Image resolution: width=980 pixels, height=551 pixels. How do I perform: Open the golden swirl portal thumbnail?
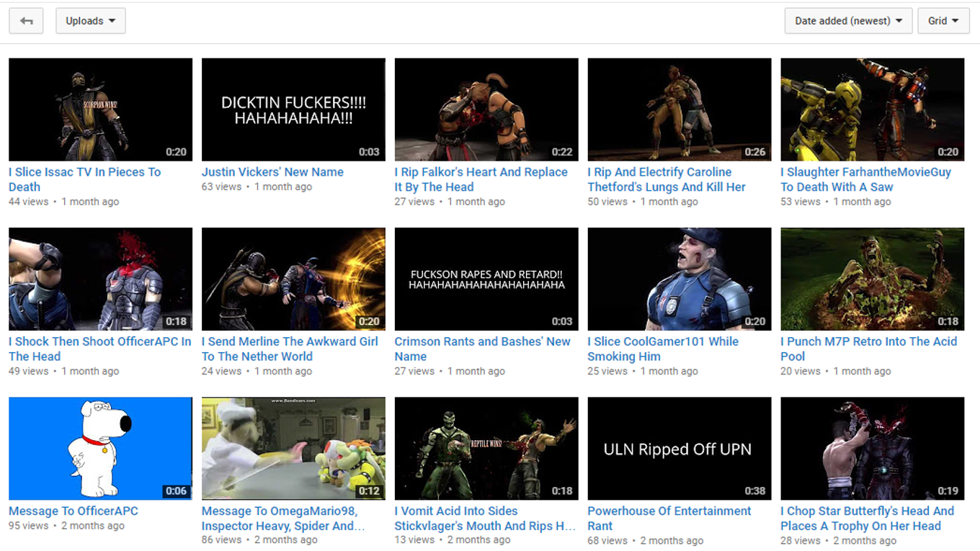click(293, 279)
